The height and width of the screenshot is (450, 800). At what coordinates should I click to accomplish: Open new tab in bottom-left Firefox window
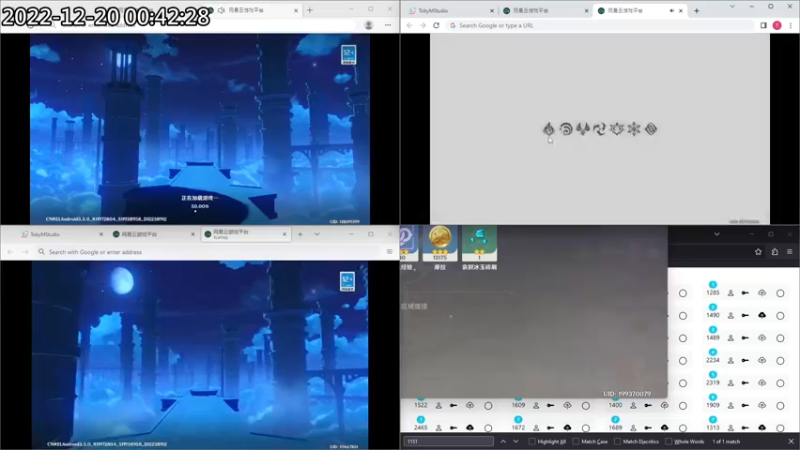pos(300,234)
